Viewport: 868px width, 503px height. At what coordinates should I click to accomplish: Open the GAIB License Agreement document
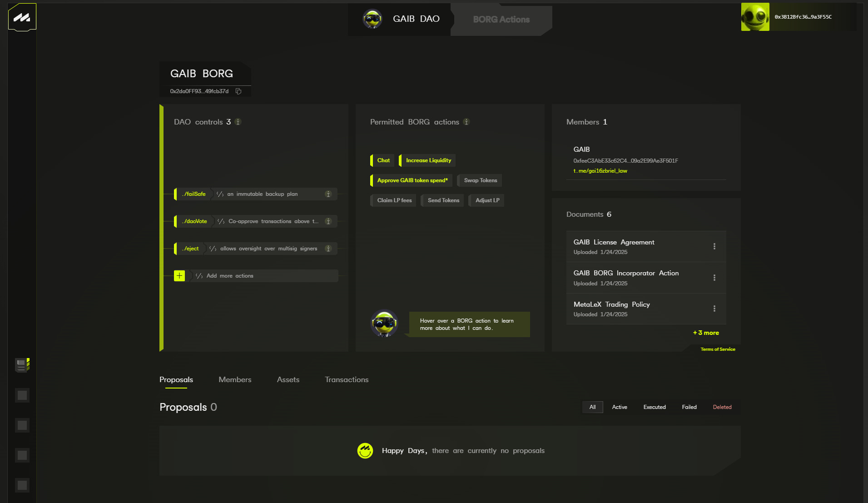coord(614,242)
